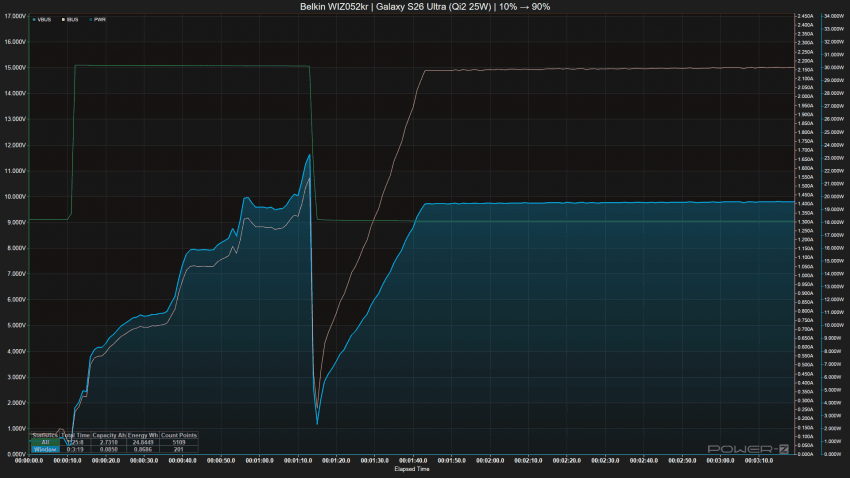Image resolution: width=850 pixels, height=478 pixels.
Task: Select the blue Window row in Statistics
Action: point(45,449)
